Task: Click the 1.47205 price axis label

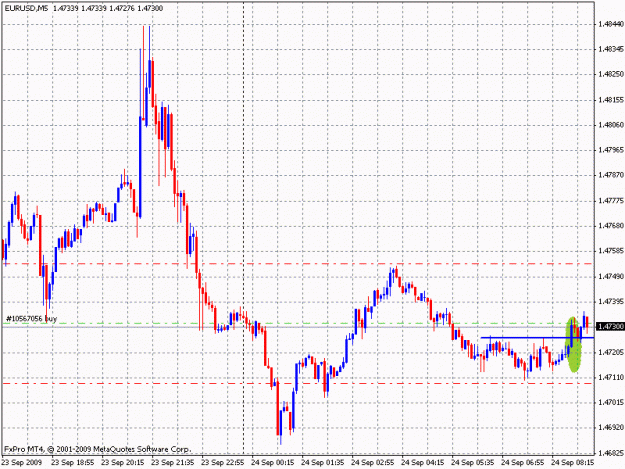Action: click(x=611, y=352)
